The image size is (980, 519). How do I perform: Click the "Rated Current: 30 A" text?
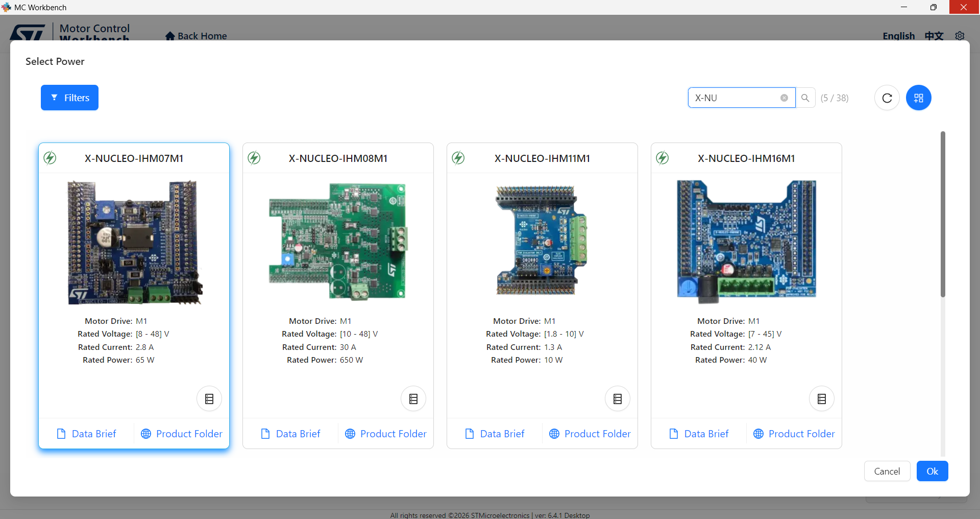coord(320,347)
